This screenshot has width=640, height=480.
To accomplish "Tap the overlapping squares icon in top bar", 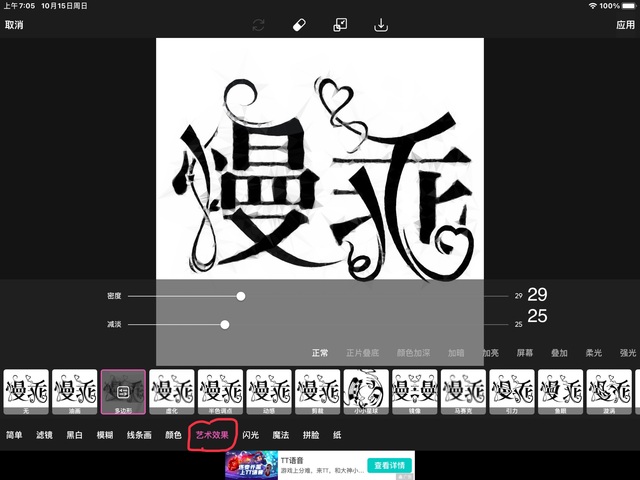I will coord(340,25).
